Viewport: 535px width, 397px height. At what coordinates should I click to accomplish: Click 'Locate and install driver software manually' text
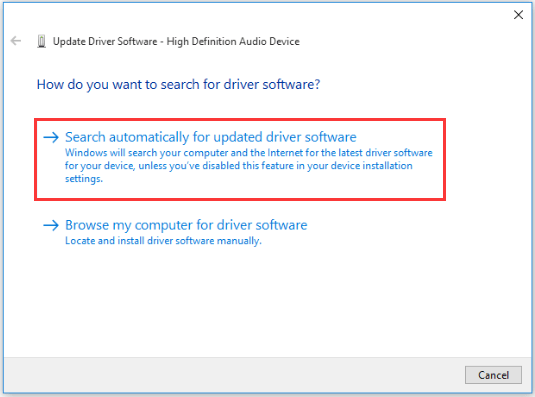163,241
